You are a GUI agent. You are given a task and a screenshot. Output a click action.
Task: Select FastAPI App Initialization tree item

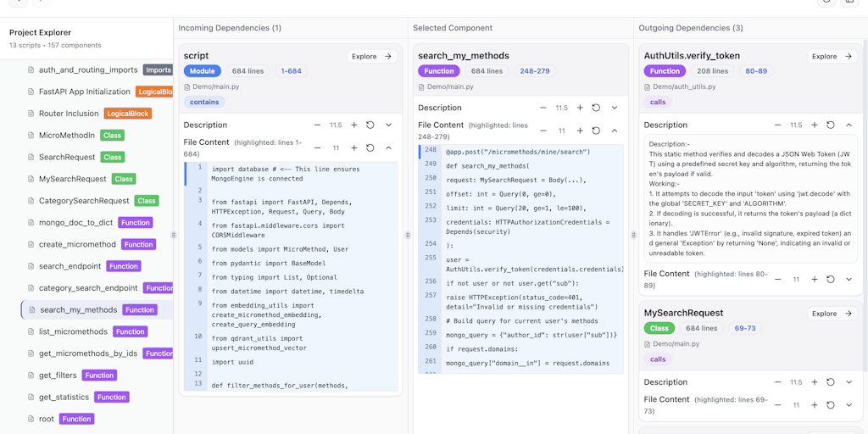pos(84,92)
